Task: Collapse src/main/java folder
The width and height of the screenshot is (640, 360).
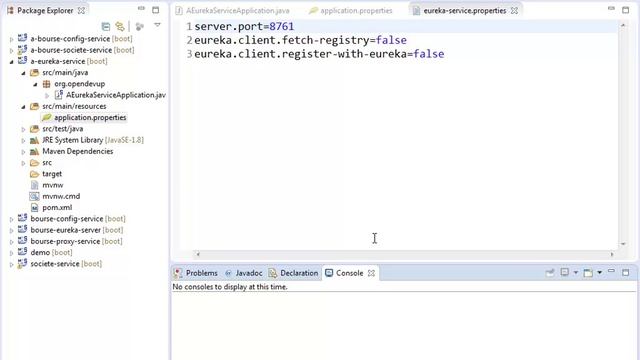Action: 23,73
